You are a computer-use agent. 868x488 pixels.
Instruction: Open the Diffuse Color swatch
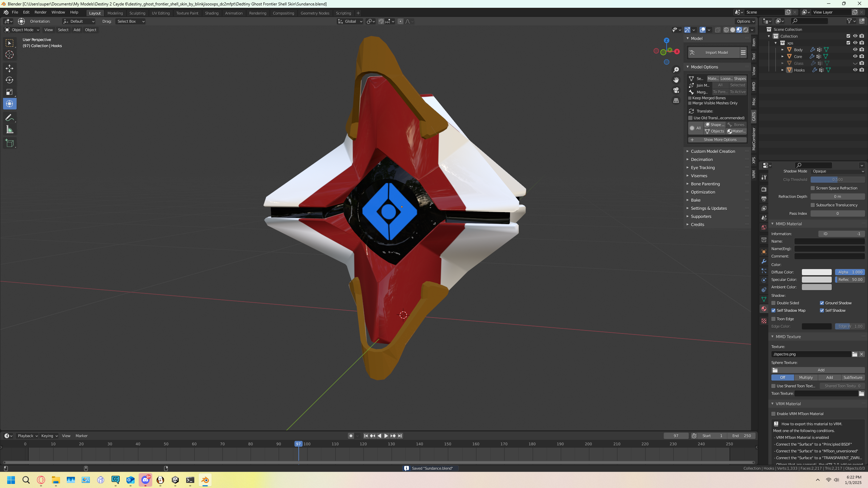tap(816, 272)
